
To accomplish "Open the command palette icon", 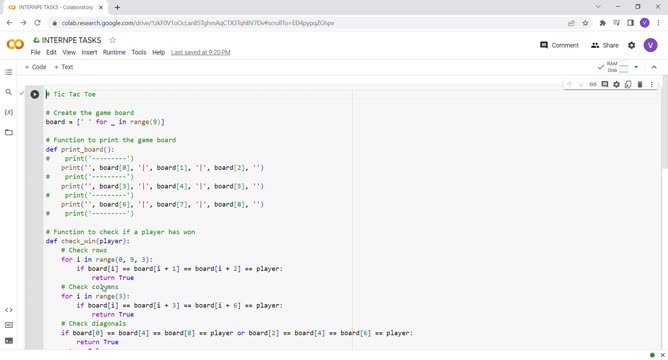I will 9,325.
